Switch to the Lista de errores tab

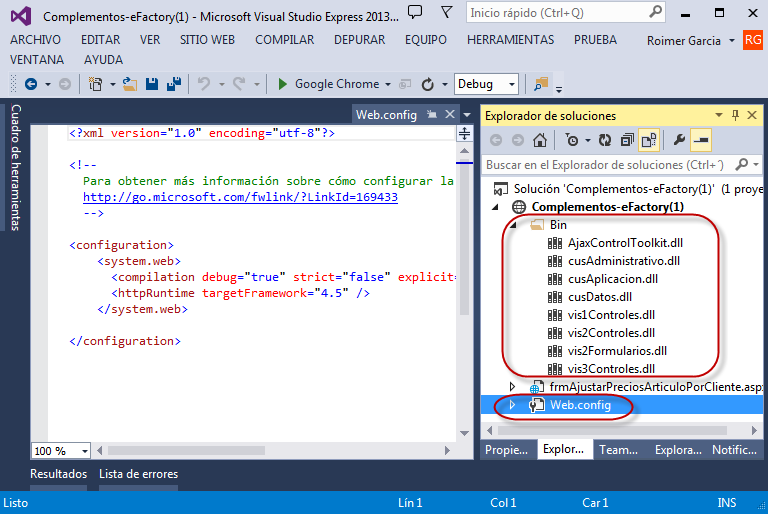138,474
